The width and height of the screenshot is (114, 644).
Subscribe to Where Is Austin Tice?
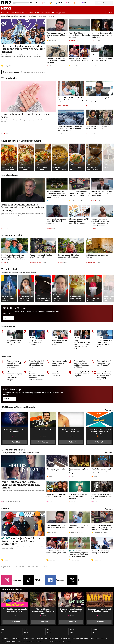pos(43,442)
